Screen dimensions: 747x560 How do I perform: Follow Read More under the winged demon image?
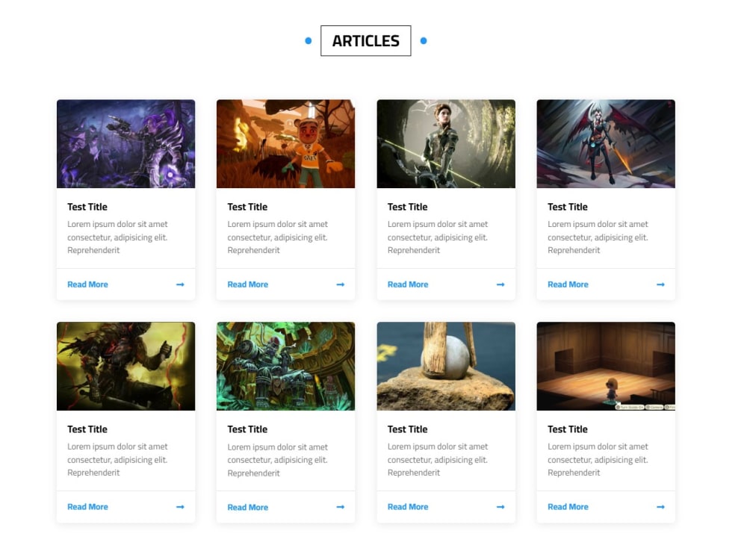pyautogui.click(x=568, y=284)
